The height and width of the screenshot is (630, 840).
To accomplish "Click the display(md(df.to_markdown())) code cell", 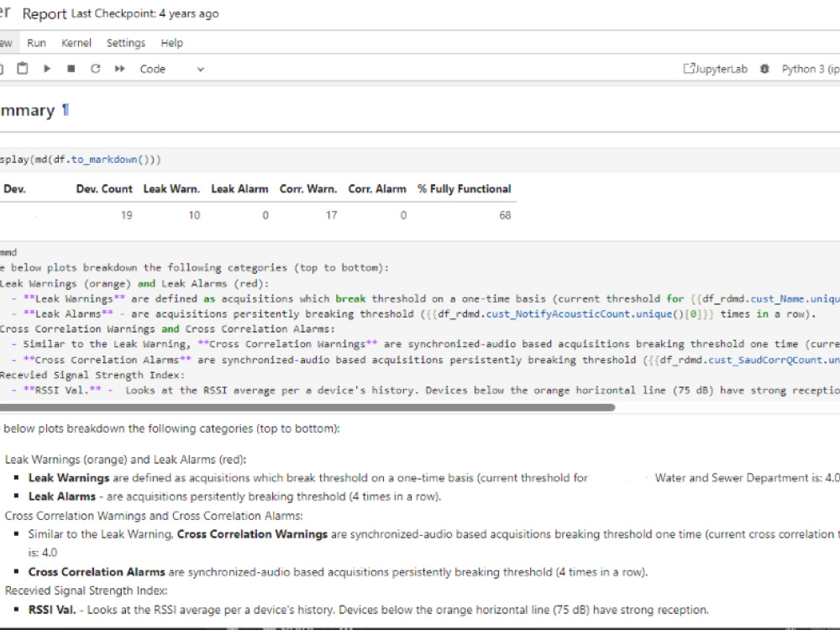I will [x=420, y=160].
